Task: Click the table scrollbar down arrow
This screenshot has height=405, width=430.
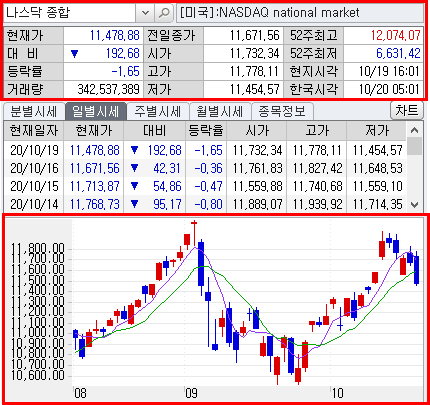Action: 414,204
